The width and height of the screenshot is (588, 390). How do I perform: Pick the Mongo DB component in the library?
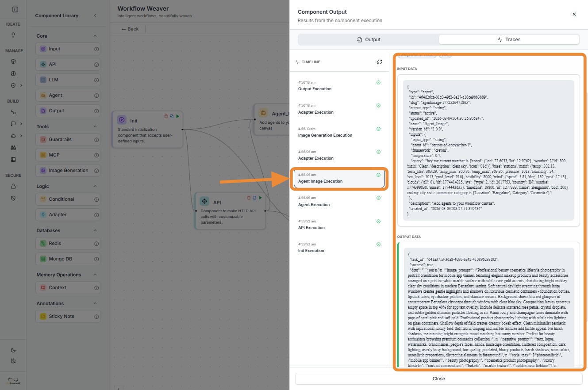click(x=68, y=259)
